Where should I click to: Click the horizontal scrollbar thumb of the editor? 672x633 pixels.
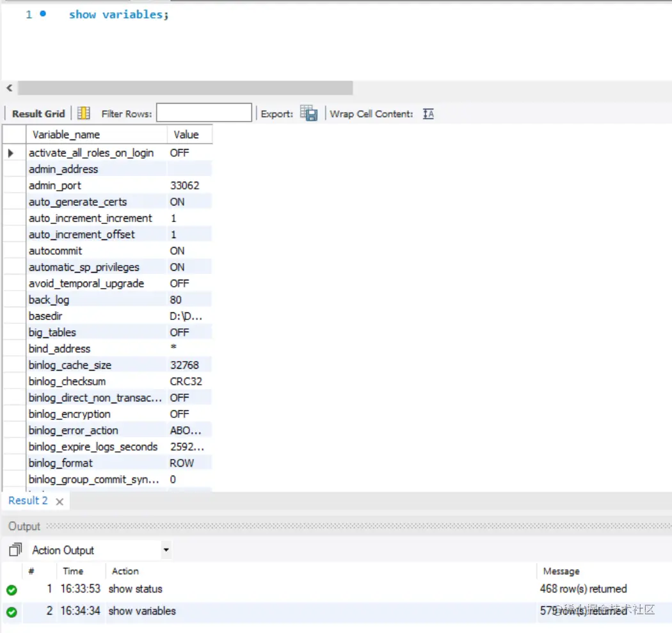pyautogui.click(x=185, y=88)
